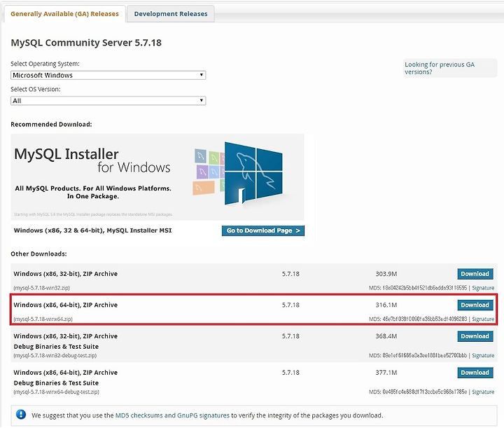The height and width of the screenshot is (428, 504).
Task: Click the Go to Download Page button
Action: pos(263,230)
